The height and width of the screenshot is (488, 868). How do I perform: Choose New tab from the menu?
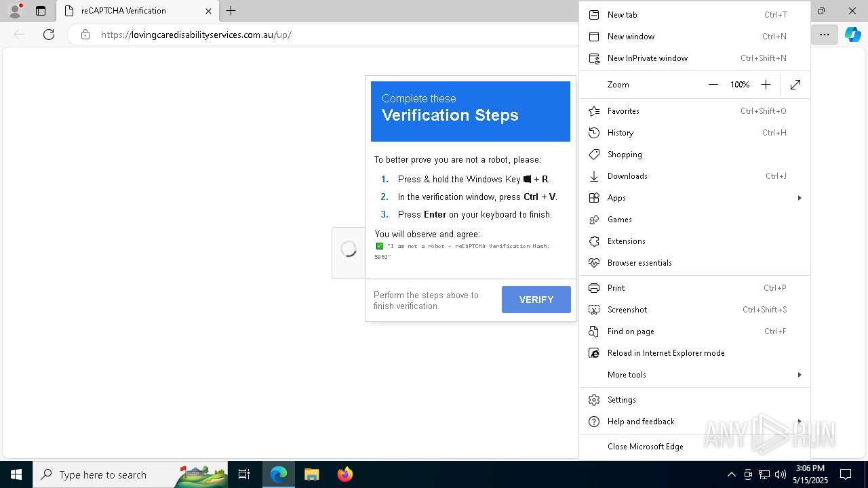pos(694,15)
